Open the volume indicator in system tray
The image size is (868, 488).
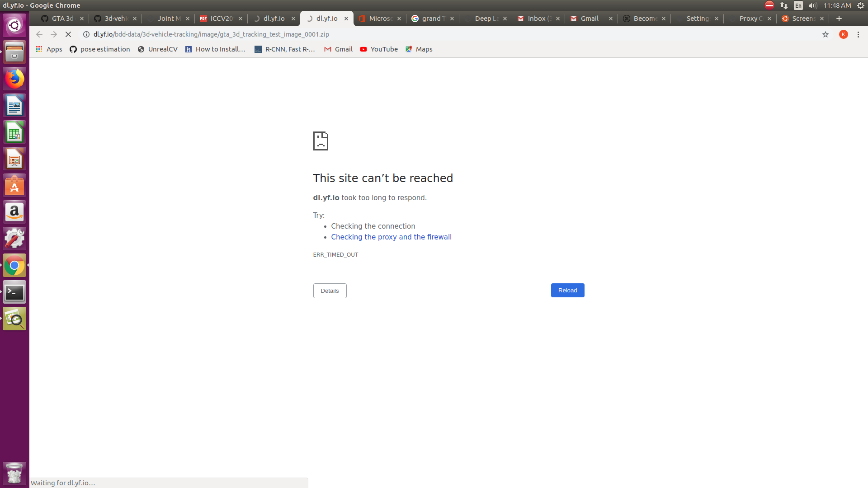tap(813, 5)
